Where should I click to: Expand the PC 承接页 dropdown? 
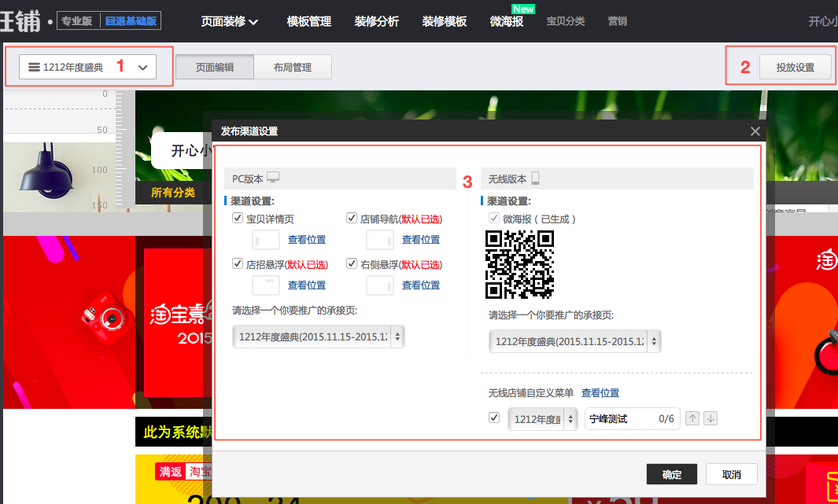(x=397, y=340)
